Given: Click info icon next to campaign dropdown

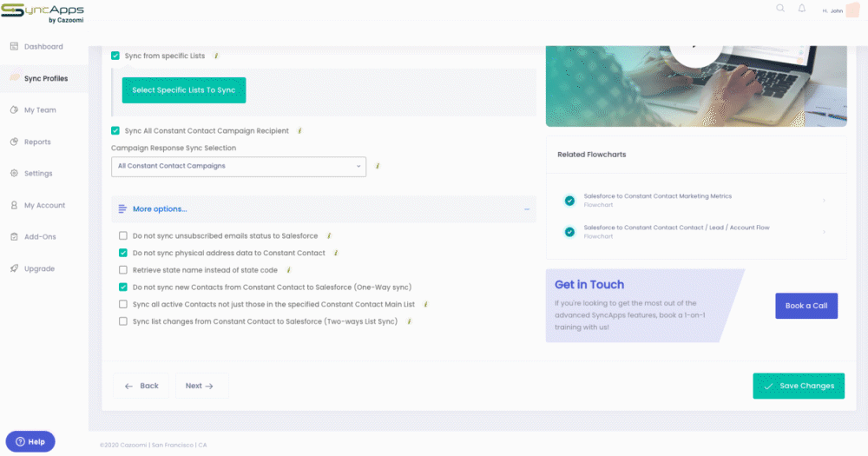Looking at the screenshot, I should [x=378, y=166].
